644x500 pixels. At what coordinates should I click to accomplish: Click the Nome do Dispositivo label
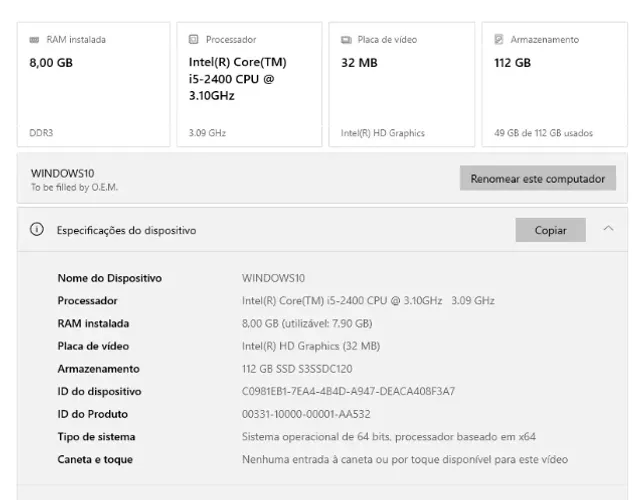click(x=110, y=278)
